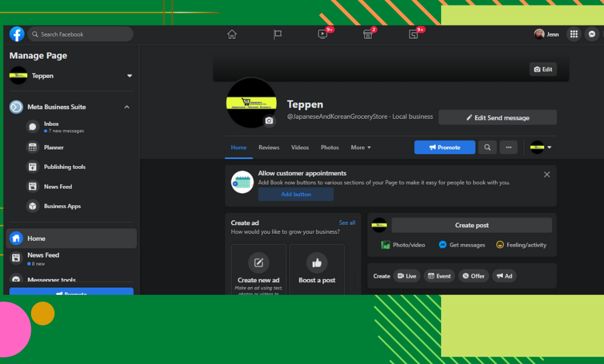Viewport: 604px width, 364px height.
Task: Click the Planner label in sidebar
Action: click(x=53, y=147)
